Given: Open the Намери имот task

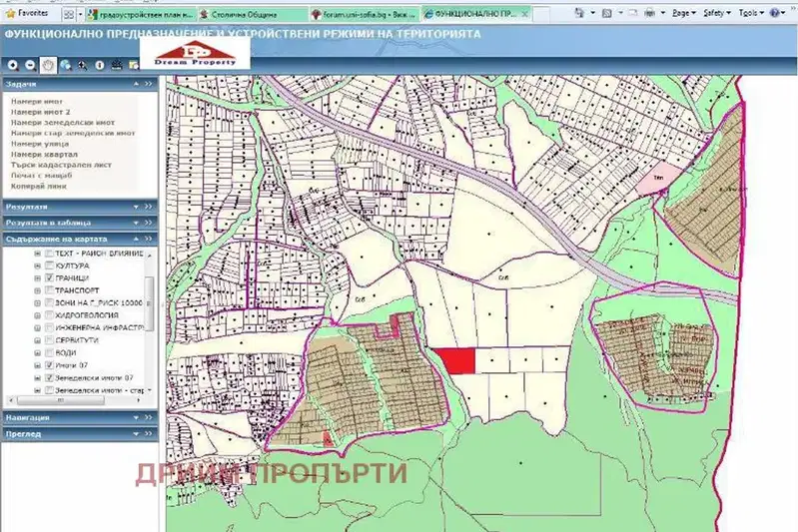Looking at the screenshot, I should click(x=37, y=101).
